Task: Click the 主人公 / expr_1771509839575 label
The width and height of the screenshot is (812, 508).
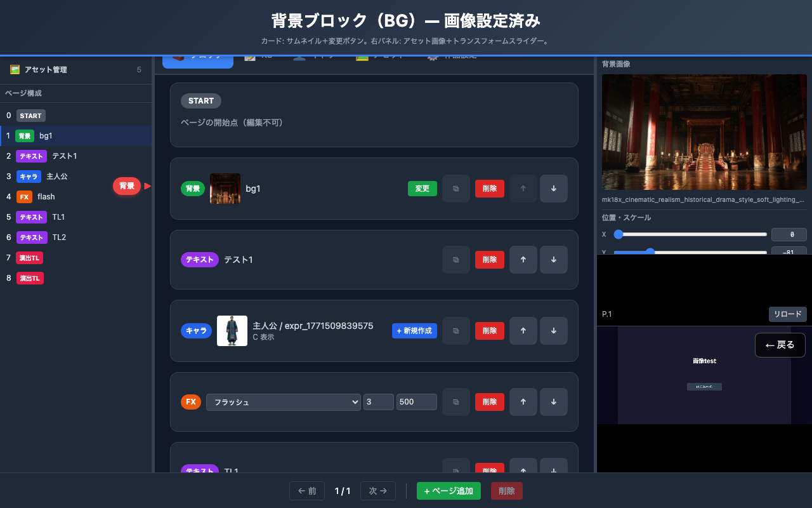Action: click(313, 326)
